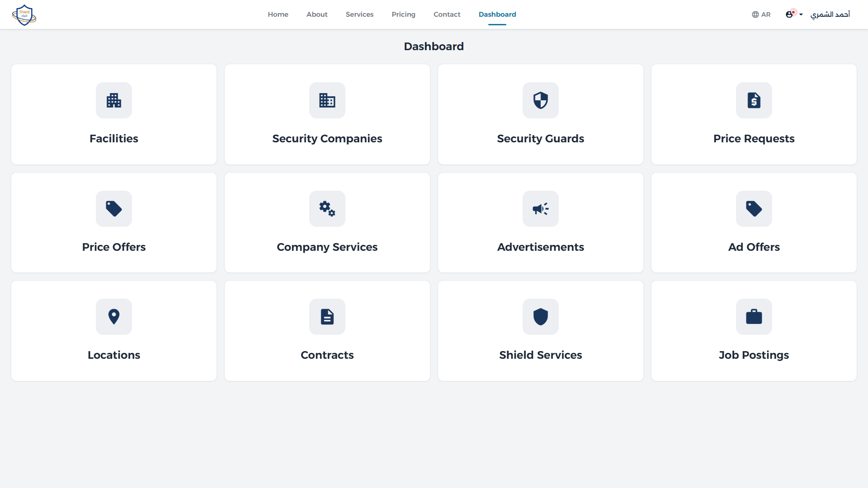Click the Job Postings briefcase icon
The height and width of the screenshot is (488, 868).
(x=754, y=317)
